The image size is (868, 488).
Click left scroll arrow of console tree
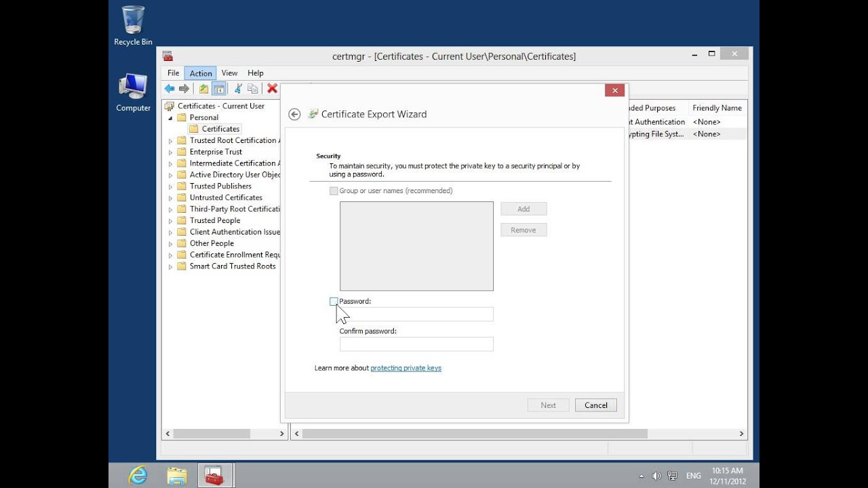pos(168,434)
